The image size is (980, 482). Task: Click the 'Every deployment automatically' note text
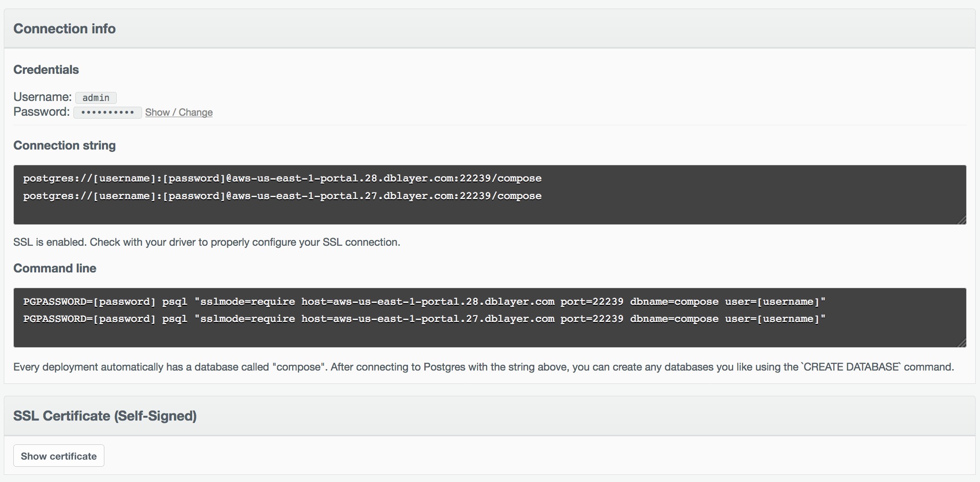click(x=484, y=367)
